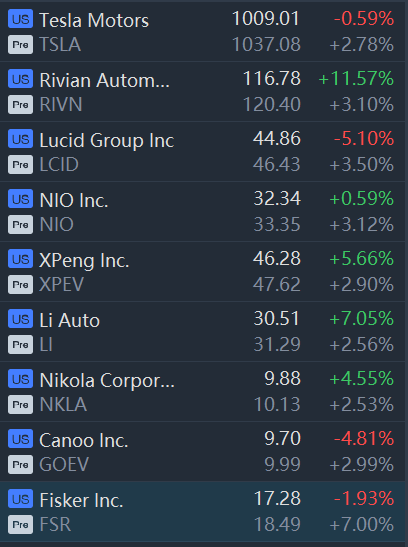Click the Pre badge beside XPEV

pos(21,285)
